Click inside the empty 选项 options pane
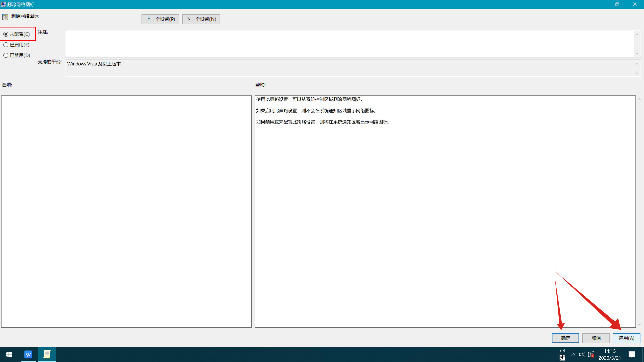Screen dimensions: 644x362 (126, 211)
